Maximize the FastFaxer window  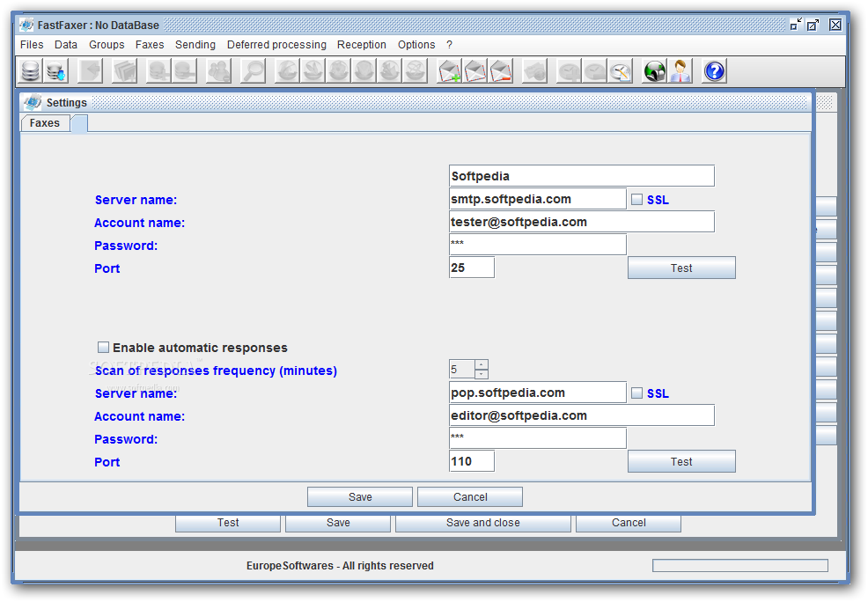tap(813, 25)
